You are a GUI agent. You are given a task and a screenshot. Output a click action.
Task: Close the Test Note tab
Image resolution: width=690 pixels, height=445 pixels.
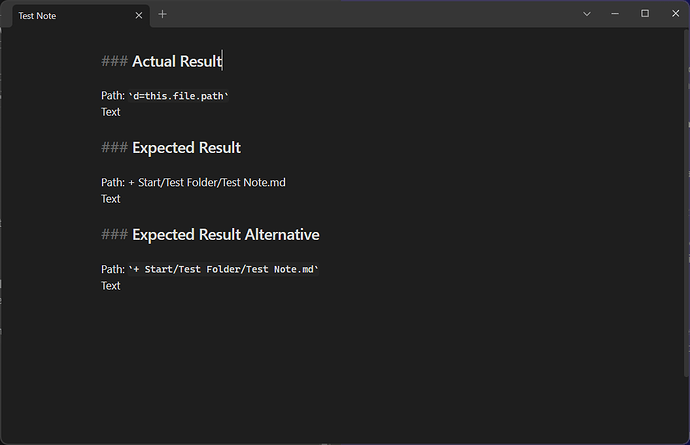point(139,15)
